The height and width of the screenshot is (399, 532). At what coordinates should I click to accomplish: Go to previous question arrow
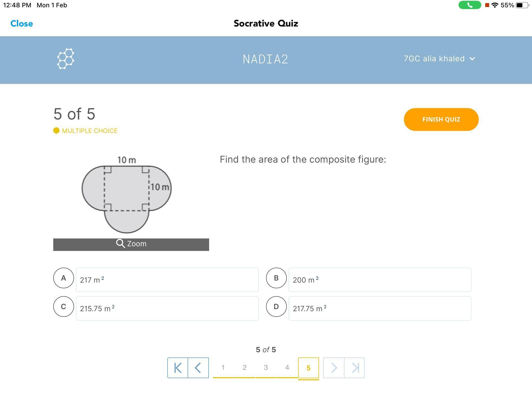[198, 368]
